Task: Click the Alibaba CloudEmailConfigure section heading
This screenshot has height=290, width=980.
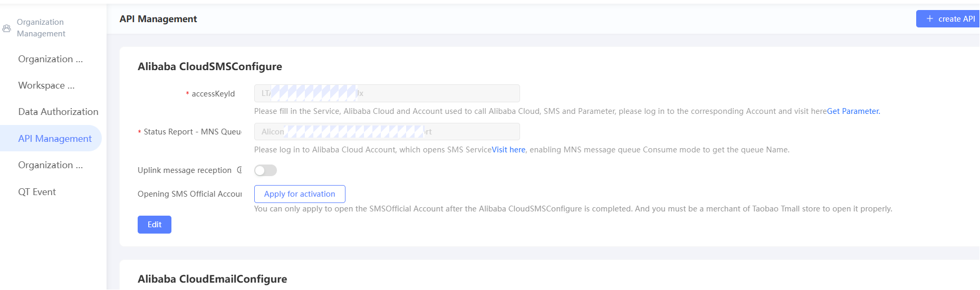Action: (x=212, y=279)
